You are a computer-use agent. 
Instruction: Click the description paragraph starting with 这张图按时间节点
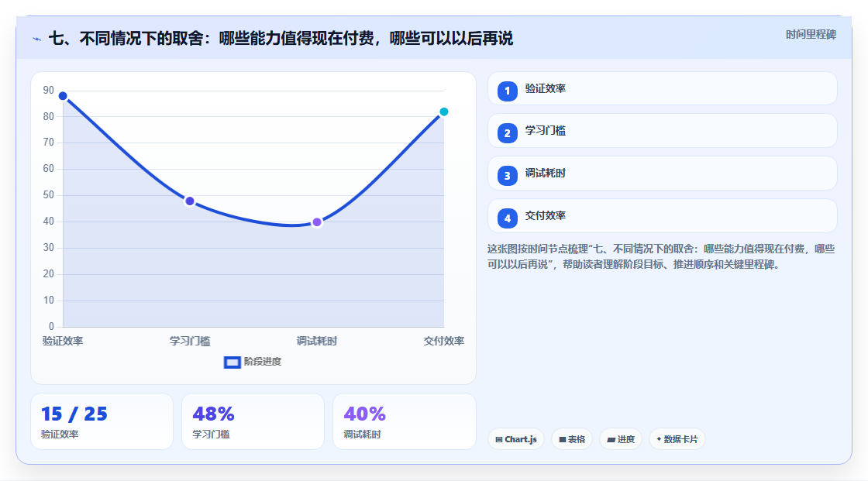(x=661, y=257)
